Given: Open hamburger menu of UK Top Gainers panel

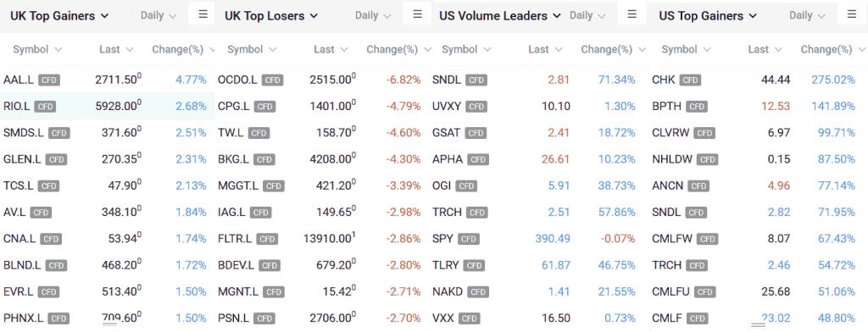Looking at the screenshot, I should tap(203, 14).
